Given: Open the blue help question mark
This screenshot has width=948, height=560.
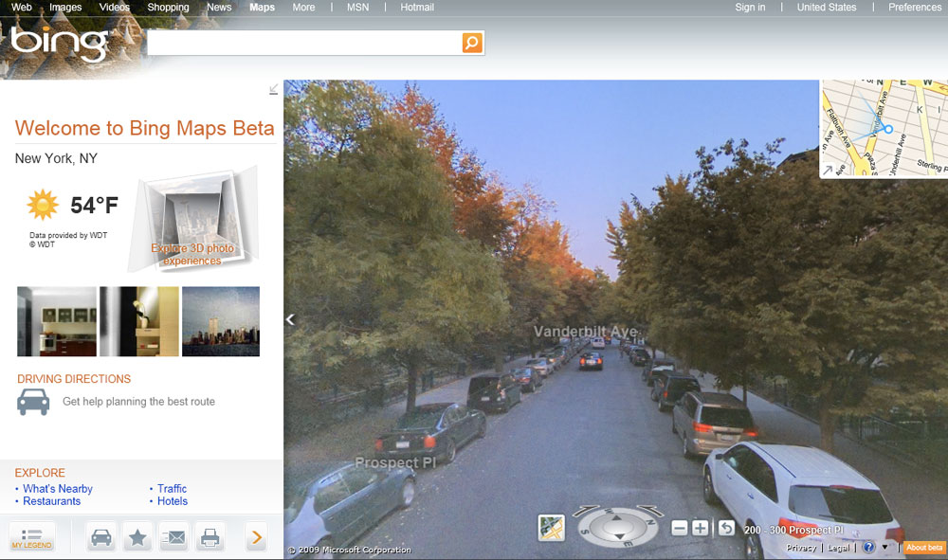Looking at the screenshot, I should pos(868,548).
